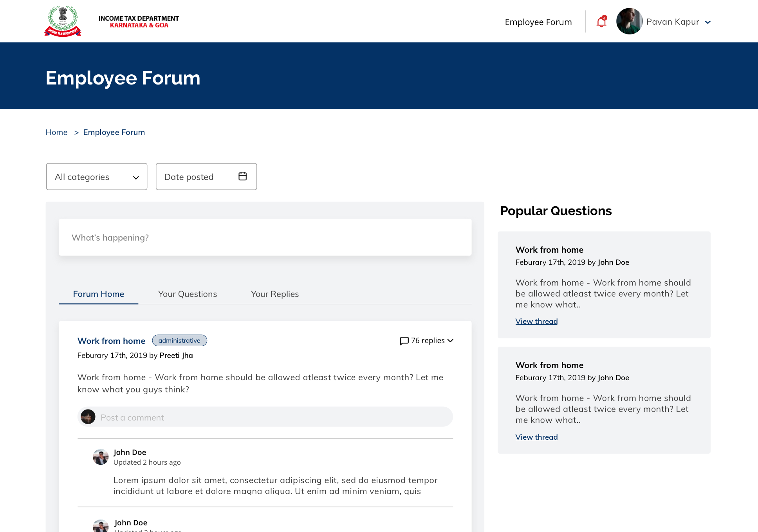Open Employee Forum in the top navigation
The height and width of the screenshot is (532, 758).
point(538,22)
